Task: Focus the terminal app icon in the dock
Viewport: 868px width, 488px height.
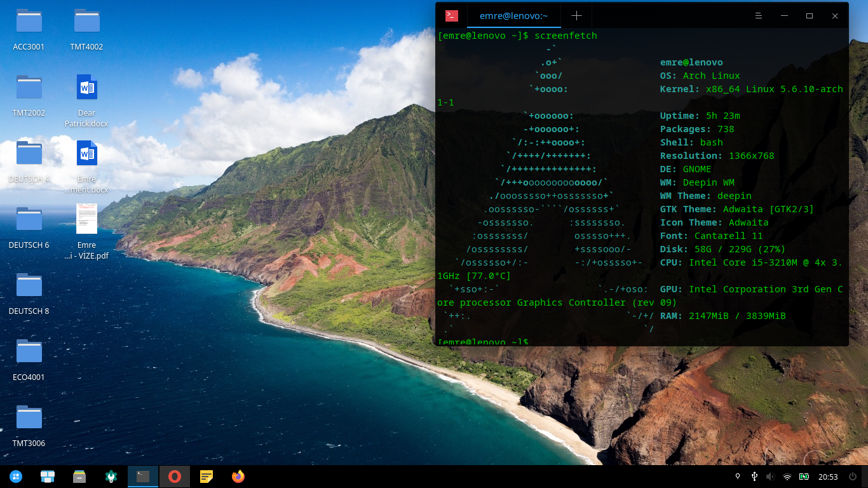Action: 143,477
